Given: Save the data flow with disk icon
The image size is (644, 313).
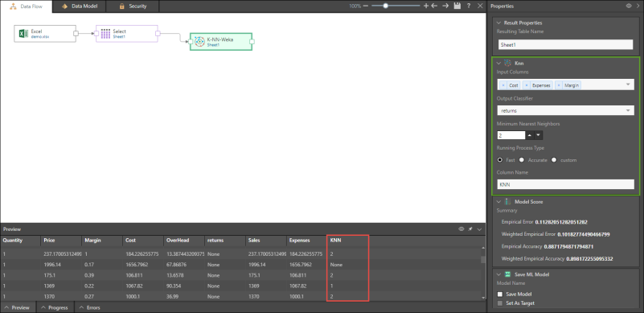Looking at the screenshot, I should coord(457,6).
